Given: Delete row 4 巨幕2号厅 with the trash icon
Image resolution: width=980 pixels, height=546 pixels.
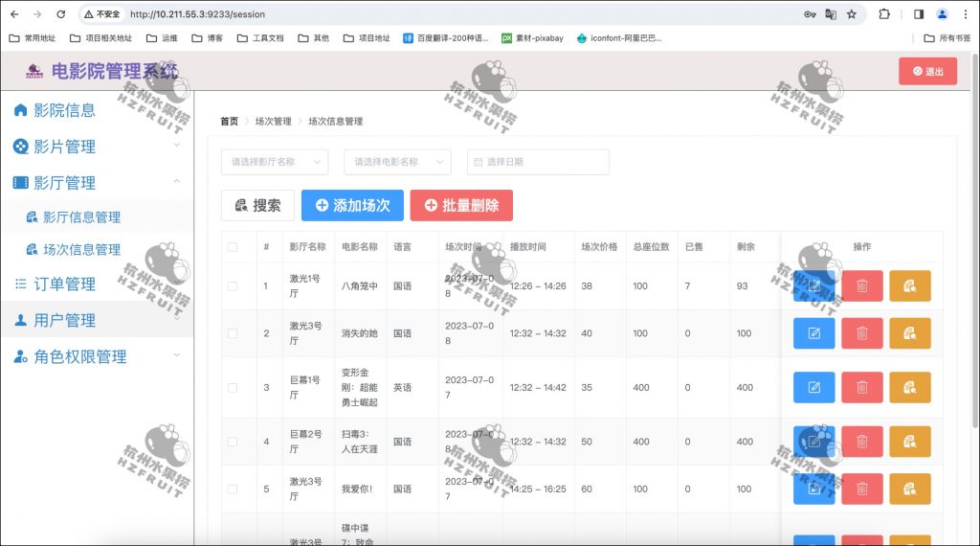Looking at the screenshot, I should 862,442.
